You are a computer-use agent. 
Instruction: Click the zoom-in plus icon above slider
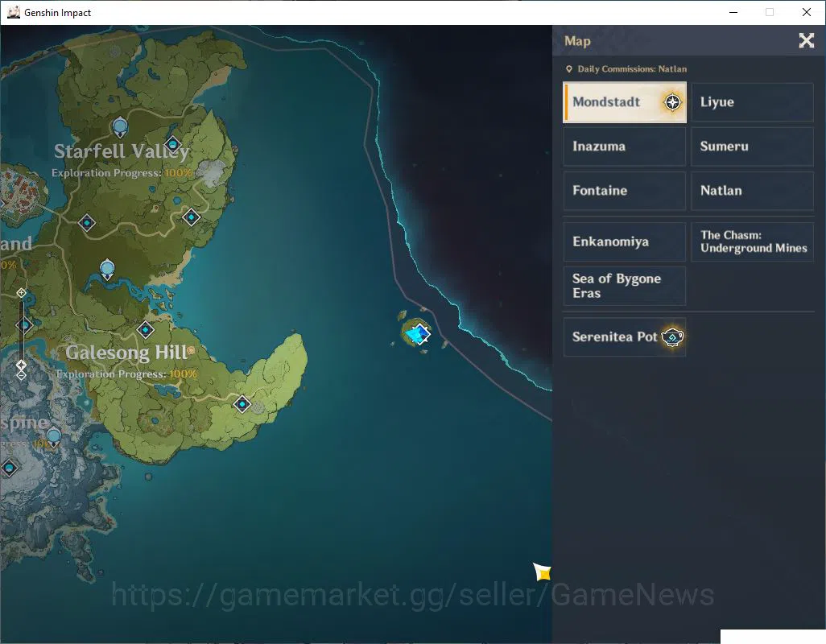(21, 293)
